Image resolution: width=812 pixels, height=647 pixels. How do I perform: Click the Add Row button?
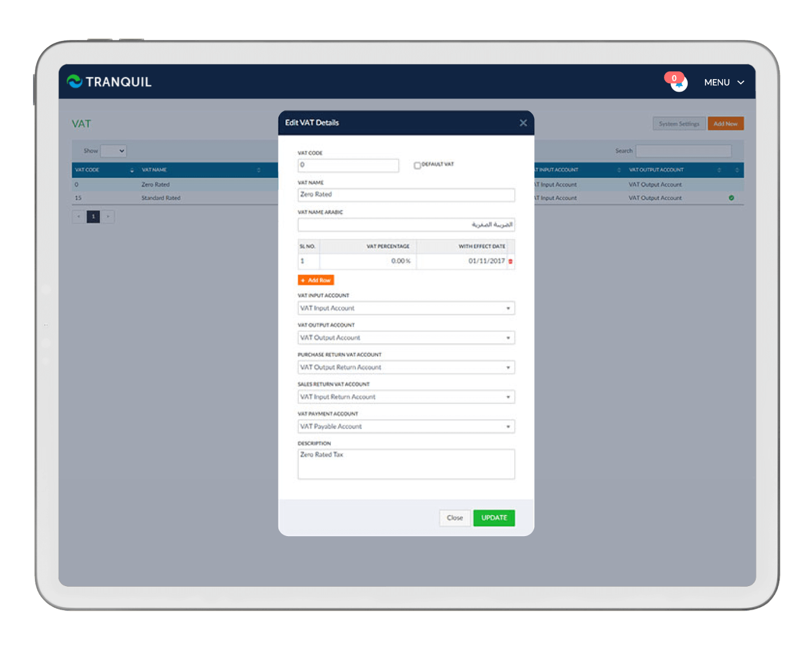pos(316,280)
